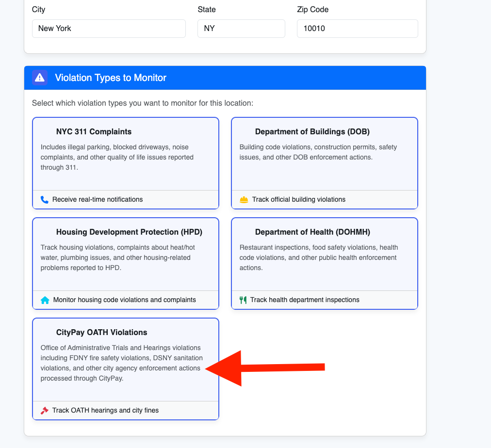
Task: Click the Violation Types to Monitor header
Action: [111, 78]
